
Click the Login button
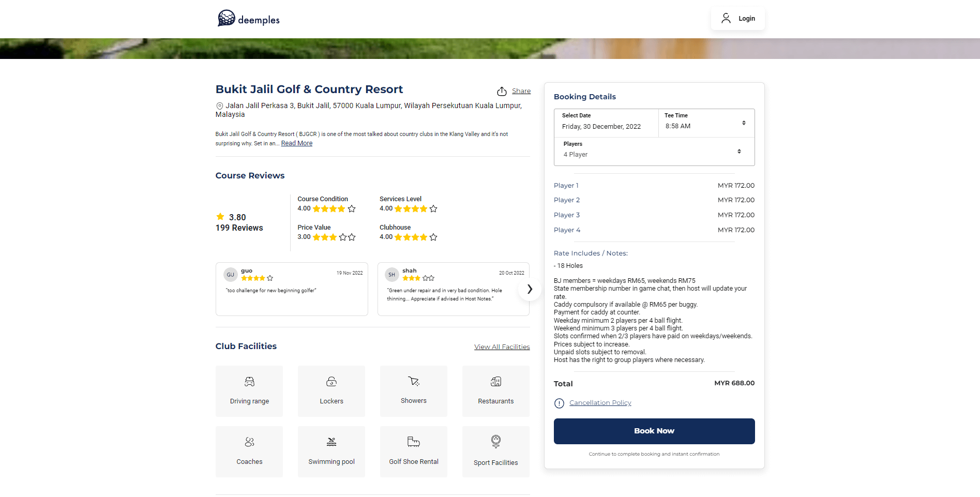(x=738, y=18)
